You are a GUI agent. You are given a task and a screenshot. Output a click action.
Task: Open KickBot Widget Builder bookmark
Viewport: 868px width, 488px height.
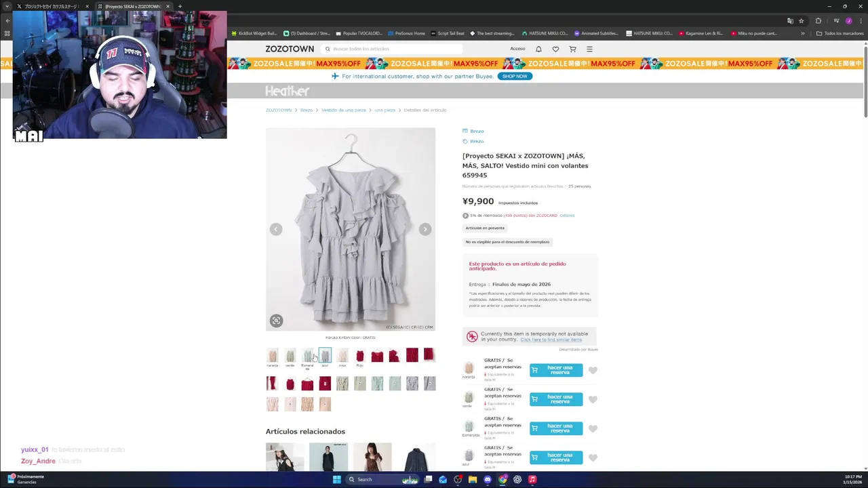[x=255, y=33]
